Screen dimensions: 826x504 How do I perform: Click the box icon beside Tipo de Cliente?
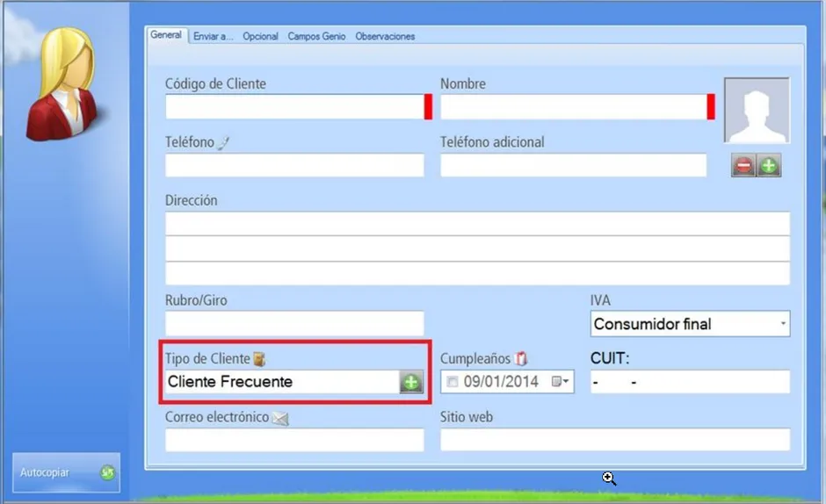pos(259,359)
